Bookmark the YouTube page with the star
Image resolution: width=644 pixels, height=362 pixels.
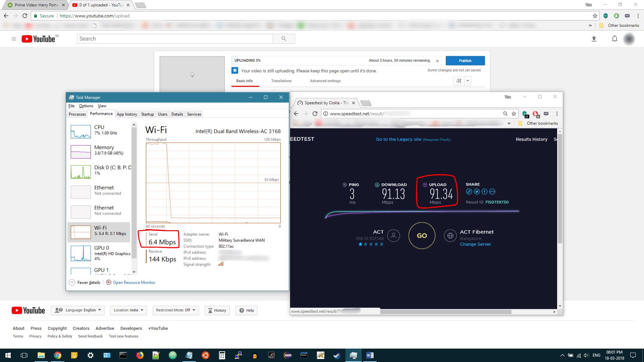coord(595,16)
